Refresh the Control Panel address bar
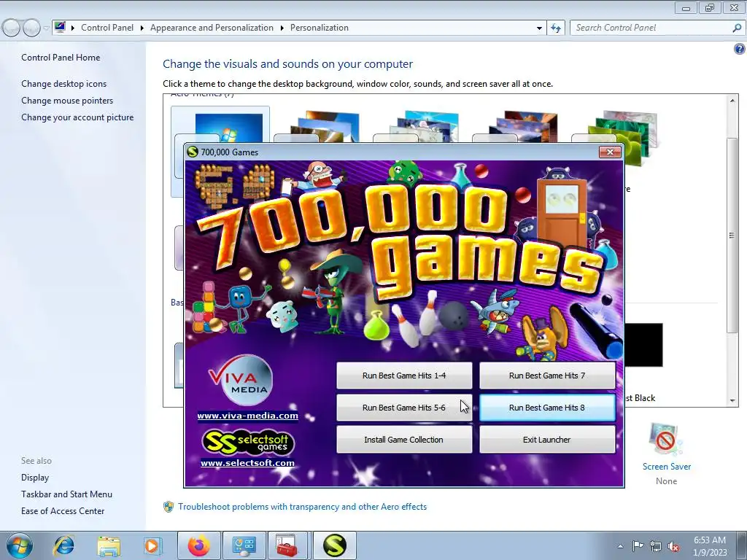The height and width of the screenshot is (560, 747). tap(556, 28)
